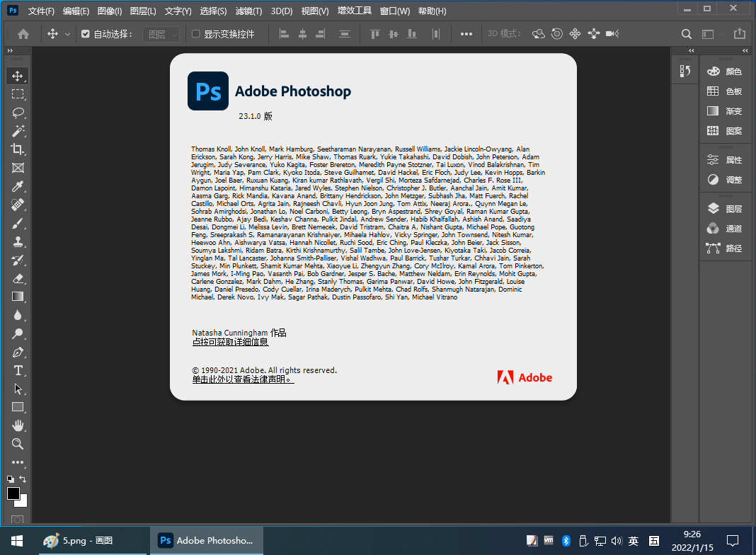This screenshot has height=555, width=756.
Task: Toggle the 显示变换控件 checkbox
Action: point(196,34)
